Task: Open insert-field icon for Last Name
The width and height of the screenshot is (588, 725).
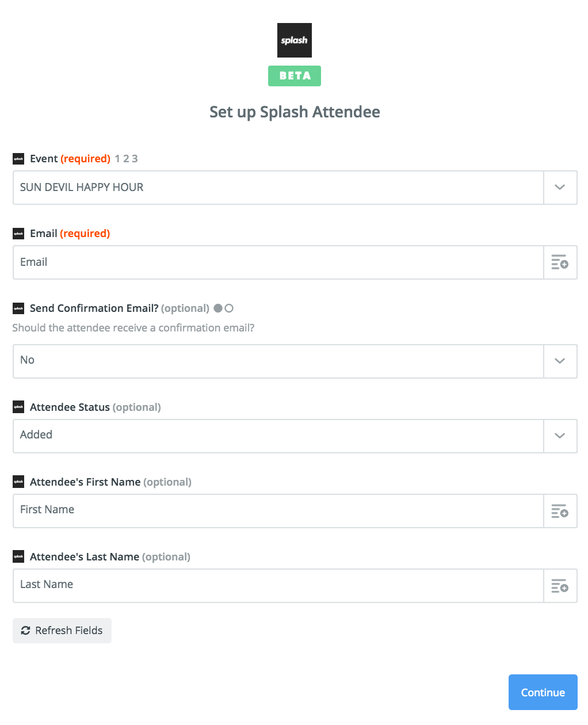Action: point(560,586)
